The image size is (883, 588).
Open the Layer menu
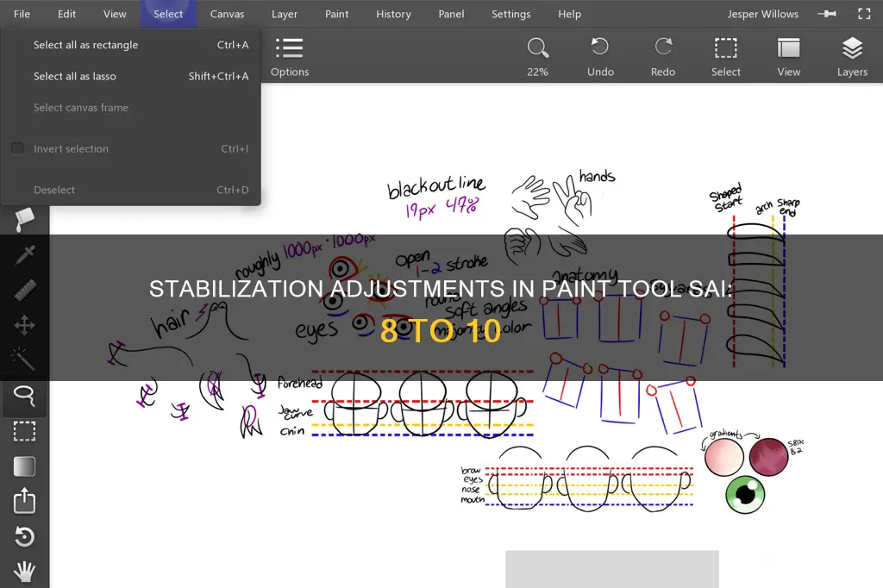[285, 14]
